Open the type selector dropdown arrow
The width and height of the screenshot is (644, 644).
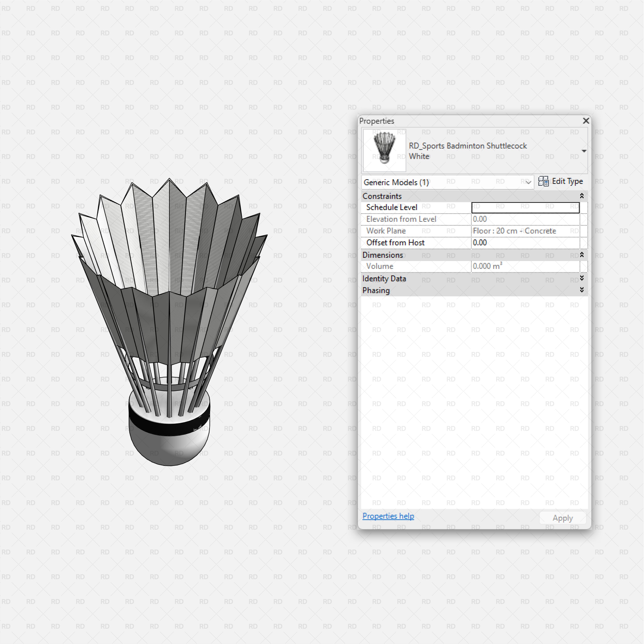[x=584, y=151]
